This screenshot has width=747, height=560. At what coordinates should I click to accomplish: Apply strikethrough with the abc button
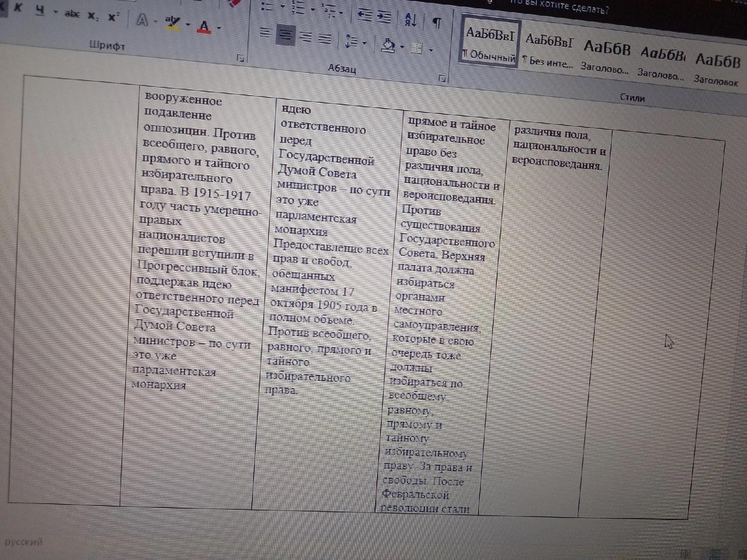[72, 14]
